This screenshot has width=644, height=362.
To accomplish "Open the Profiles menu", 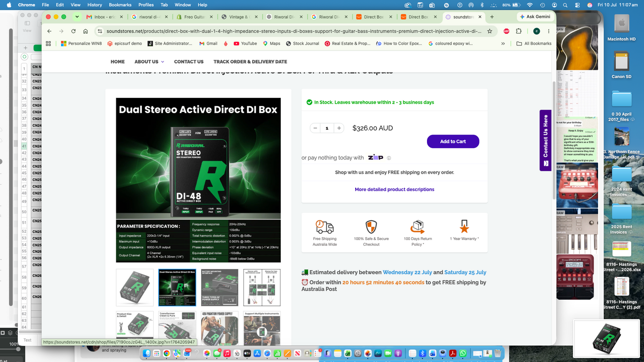I will click(x=146, y=5).
